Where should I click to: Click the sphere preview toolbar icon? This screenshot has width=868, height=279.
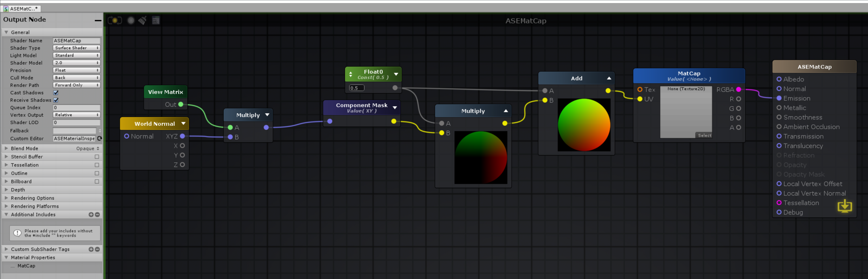pos(131,20)
